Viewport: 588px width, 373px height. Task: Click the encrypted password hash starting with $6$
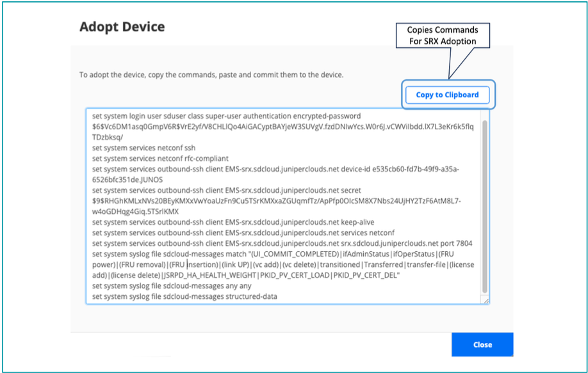(x=282, y=127)
